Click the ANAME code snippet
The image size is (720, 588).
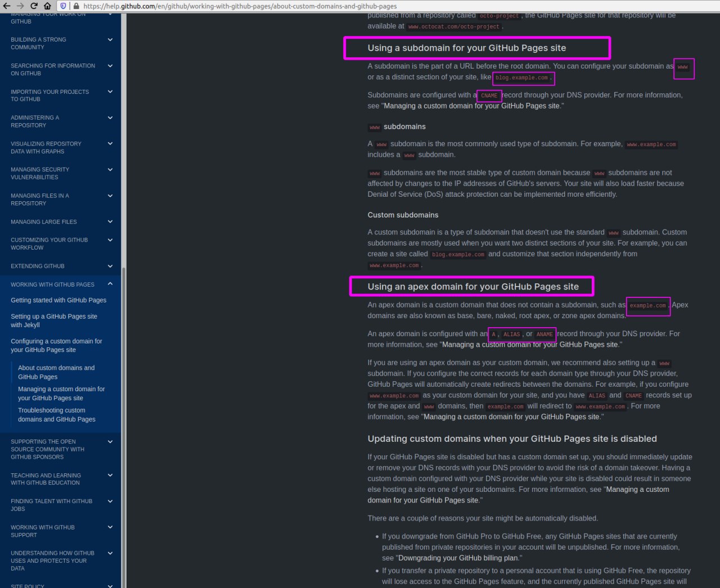(x=544, y=334)
